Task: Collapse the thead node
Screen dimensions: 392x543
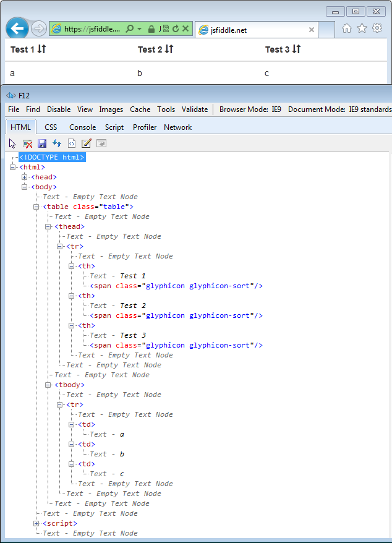Action: click(48, 227)
